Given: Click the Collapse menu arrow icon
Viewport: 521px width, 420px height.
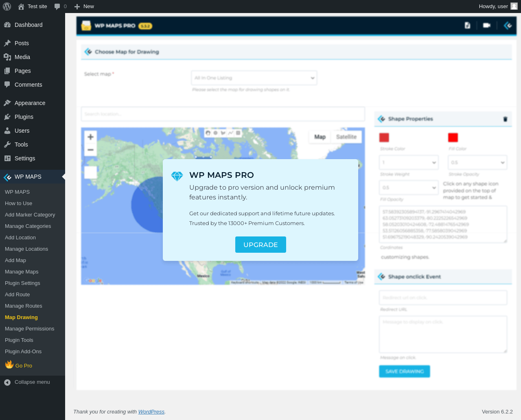Looking at the screenshot, I should point(7,382).
